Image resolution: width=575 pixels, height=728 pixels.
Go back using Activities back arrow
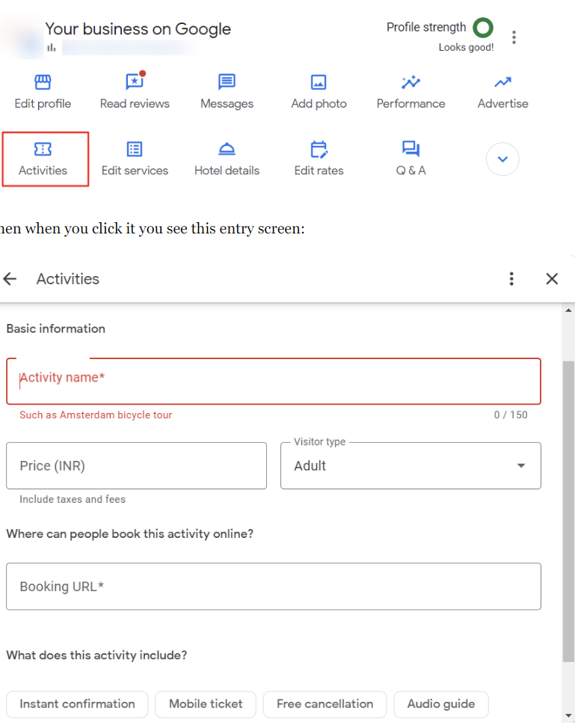(10, 279)
